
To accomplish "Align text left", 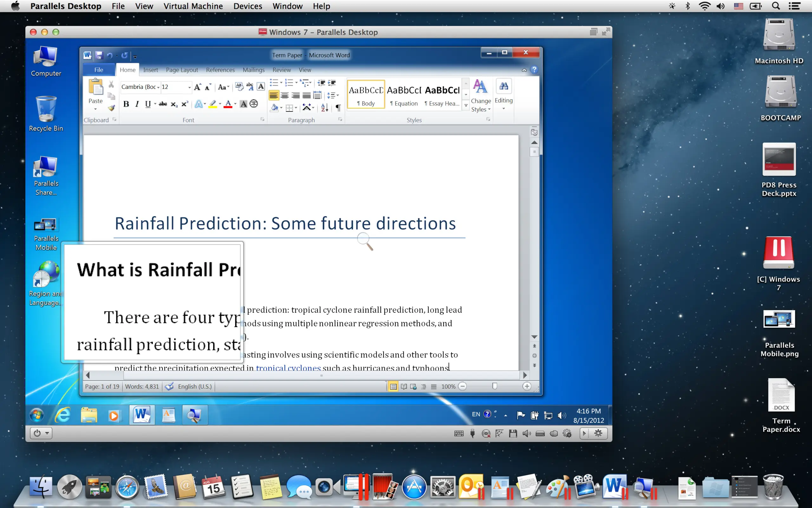I will [274, 96].
